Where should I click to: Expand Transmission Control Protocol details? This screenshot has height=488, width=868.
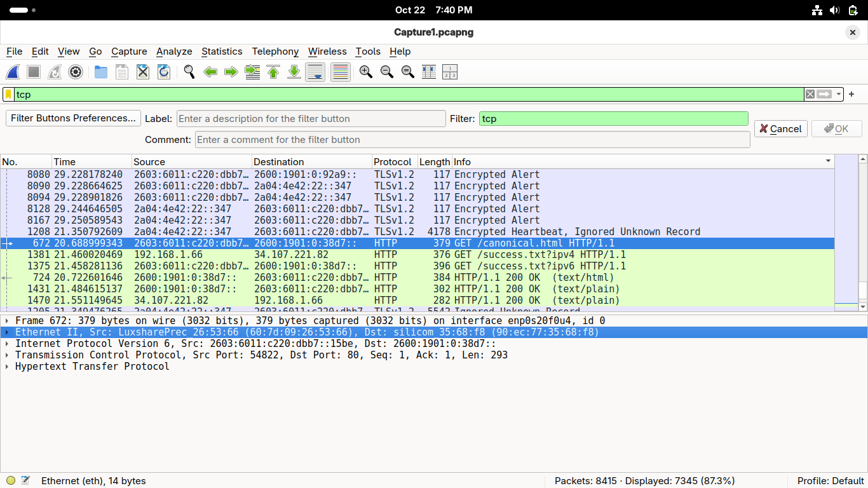pos(7,355)
